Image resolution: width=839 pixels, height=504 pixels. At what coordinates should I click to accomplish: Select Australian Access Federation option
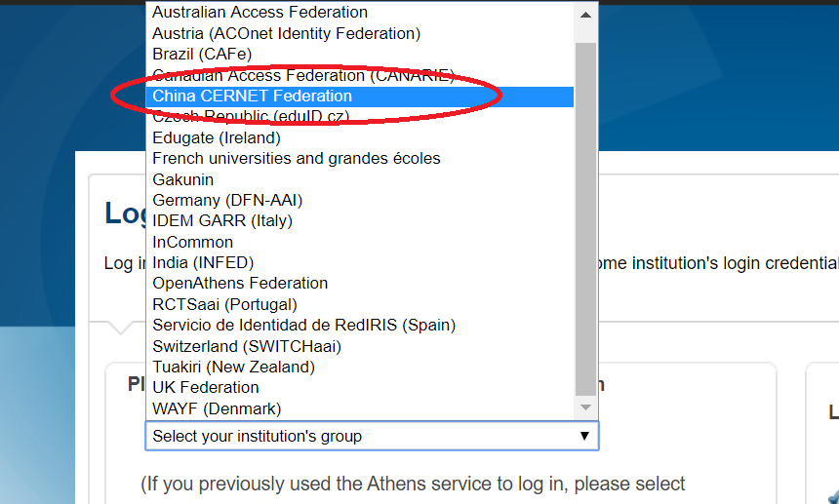(x=260, y=13)
